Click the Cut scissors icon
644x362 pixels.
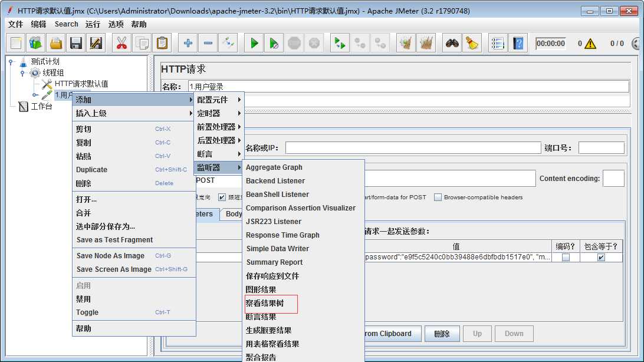point(121,43)
